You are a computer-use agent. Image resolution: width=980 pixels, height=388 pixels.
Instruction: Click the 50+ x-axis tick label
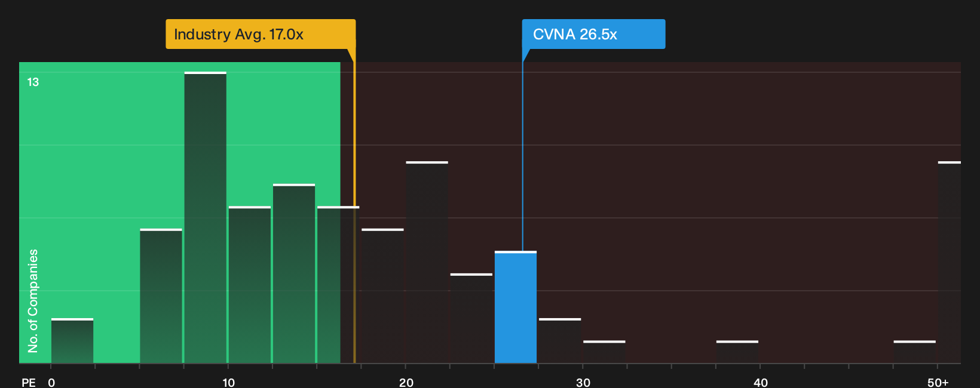tap(938, 383)
